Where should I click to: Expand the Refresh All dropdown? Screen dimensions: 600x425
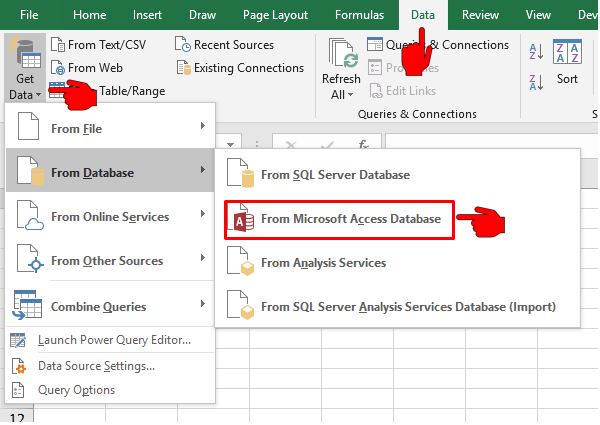tap(351, 94)
